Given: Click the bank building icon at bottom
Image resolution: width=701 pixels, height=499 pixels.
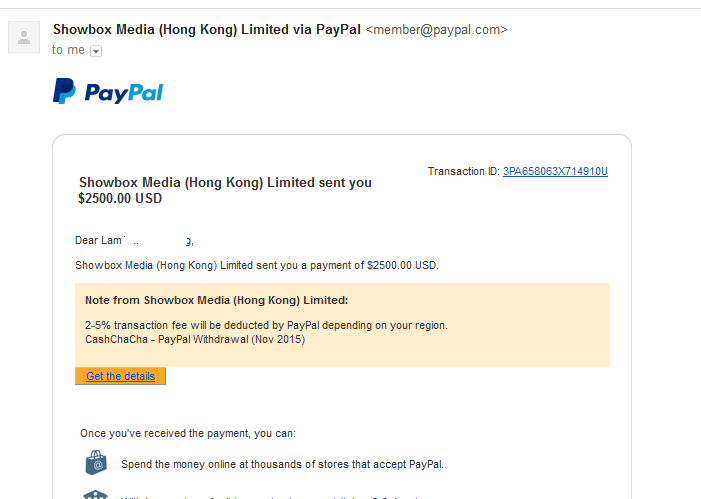Looking at the screenshot, I should pos(96,494).
